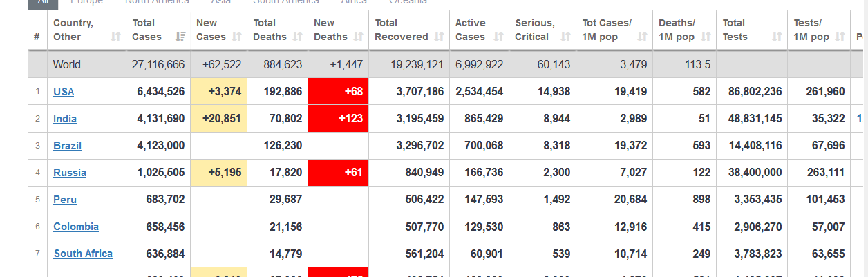Screen dimensions: 868x277
Task: Click USA new deaths +68 red cell
Action: 338,91
